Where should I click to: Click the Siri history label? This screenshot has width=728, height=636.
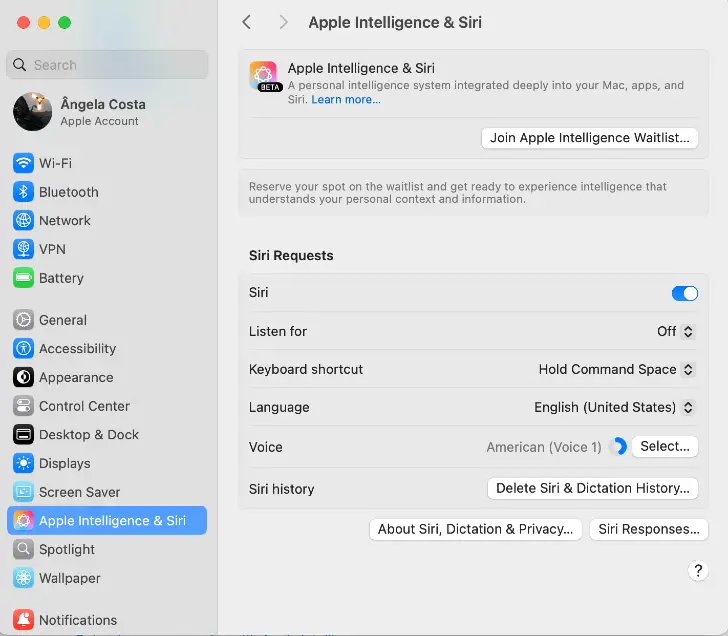point(281,489)
